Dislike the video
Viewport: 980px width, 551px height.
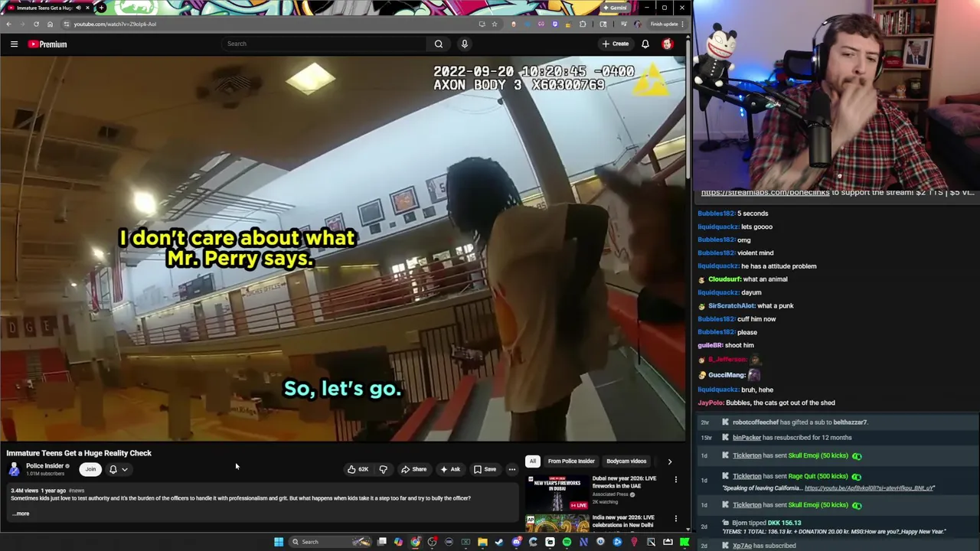(x=383, y=469)
